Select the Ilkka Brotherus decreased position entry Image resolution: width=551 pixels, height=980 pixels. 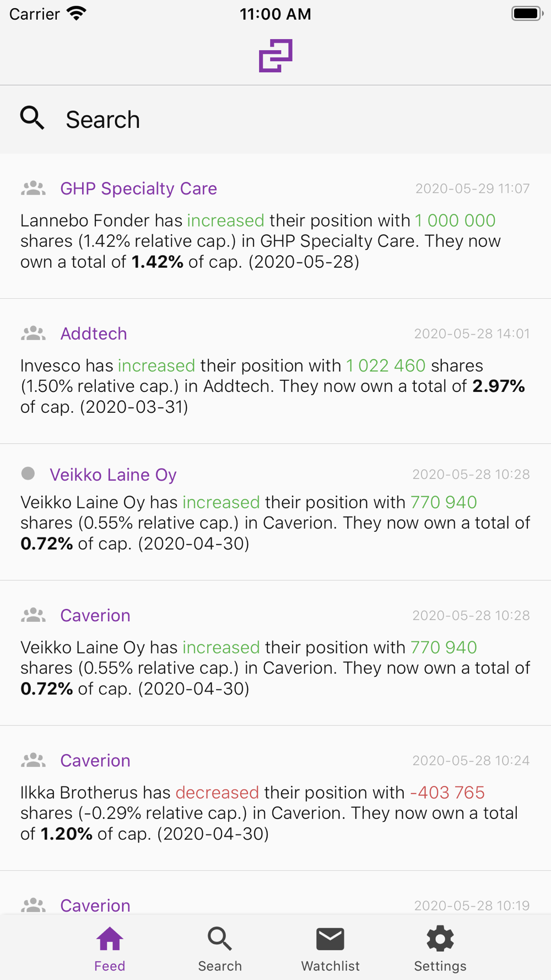tap(270, 813)
